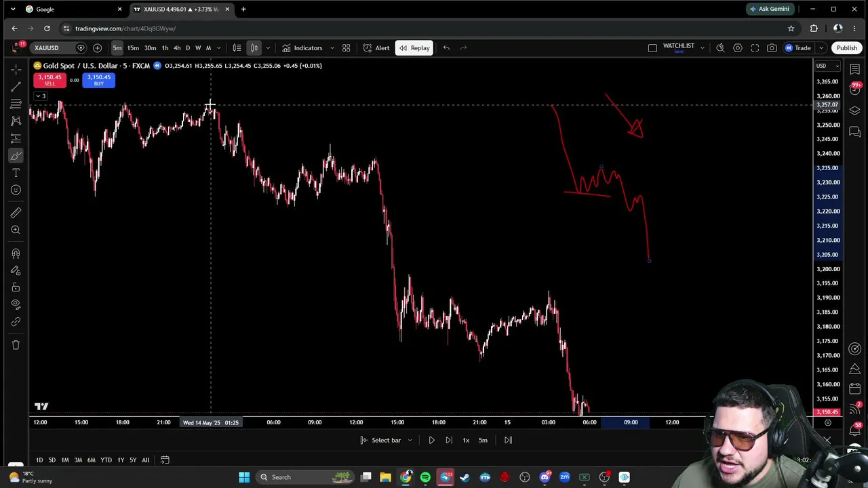Viewport: 868px width, 488px height.
Task: Expand the favorite indicators dropdown arrow
Action: (x=332, y=48)
